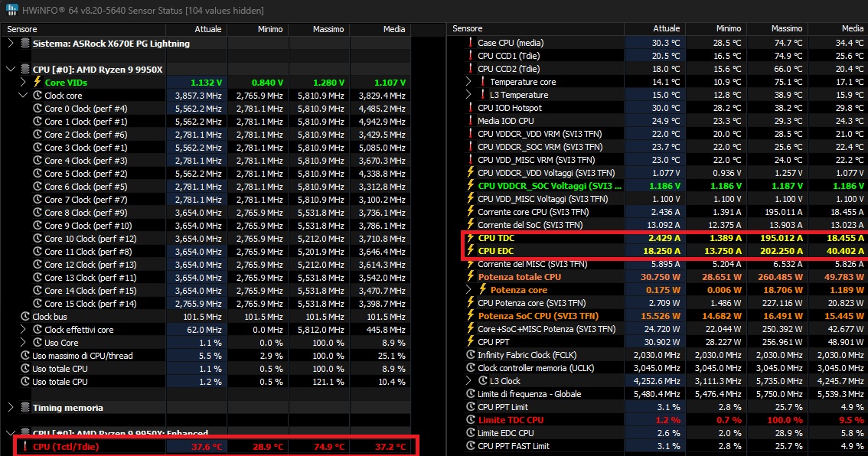Click the chip icon beside Timing memoria
868x456 pixels.
[25, 407]
